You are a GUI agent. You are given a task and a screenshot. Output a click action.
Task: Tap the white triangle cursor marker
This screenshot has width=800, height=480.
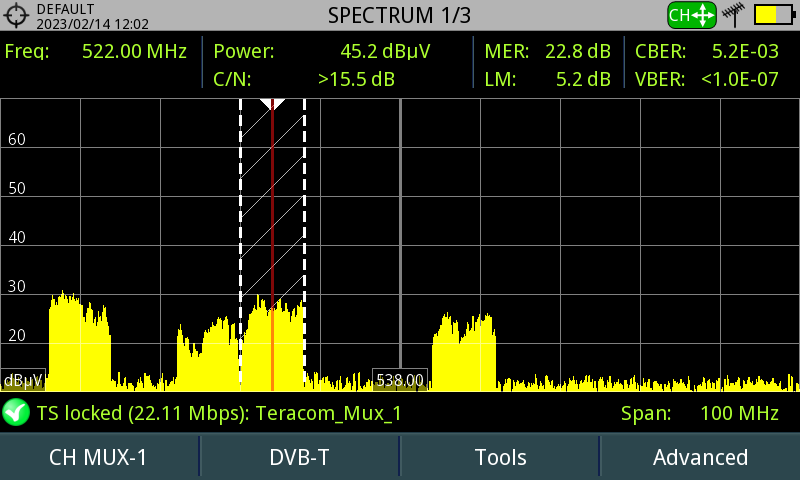coord(272,104)
